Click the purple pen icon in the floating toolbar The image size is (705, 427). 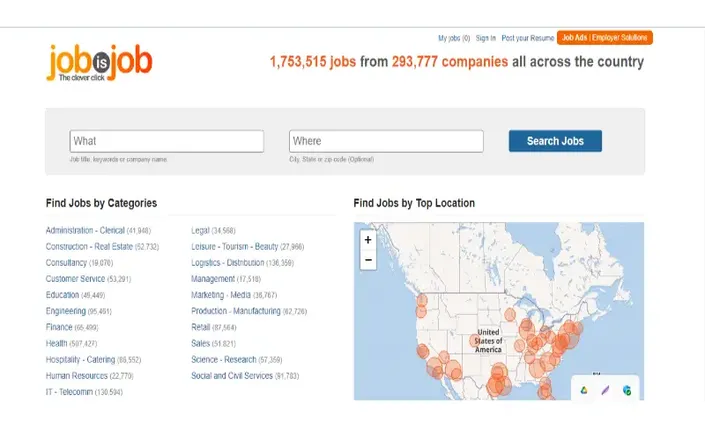(605, 390)
